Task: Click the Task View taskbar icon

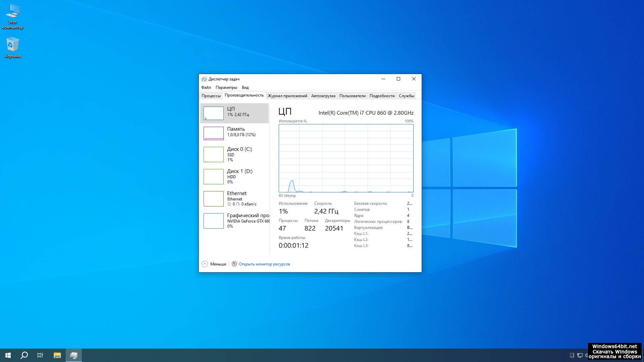Action: (x=40, y=355)
